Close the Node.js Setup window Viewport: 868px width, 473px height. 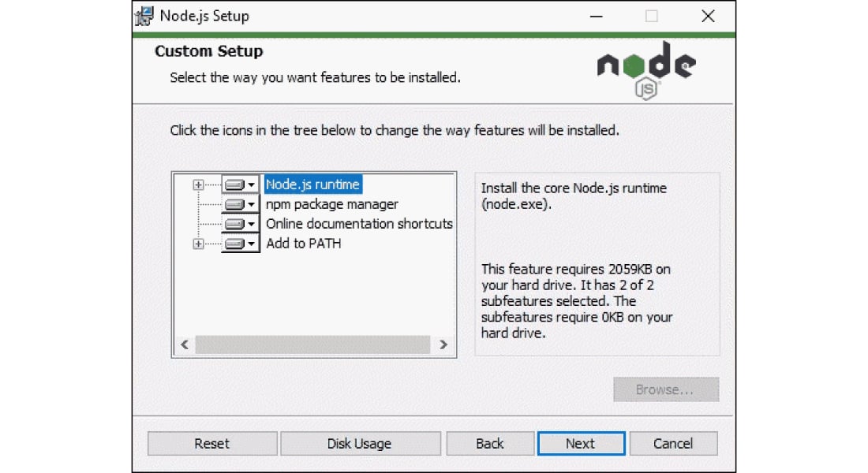(708, 17)
